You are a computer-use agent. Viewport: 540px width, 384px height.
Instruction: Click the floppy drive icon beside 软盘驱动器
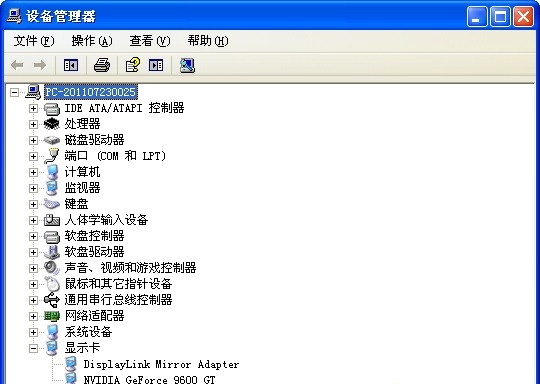(52, 252)
